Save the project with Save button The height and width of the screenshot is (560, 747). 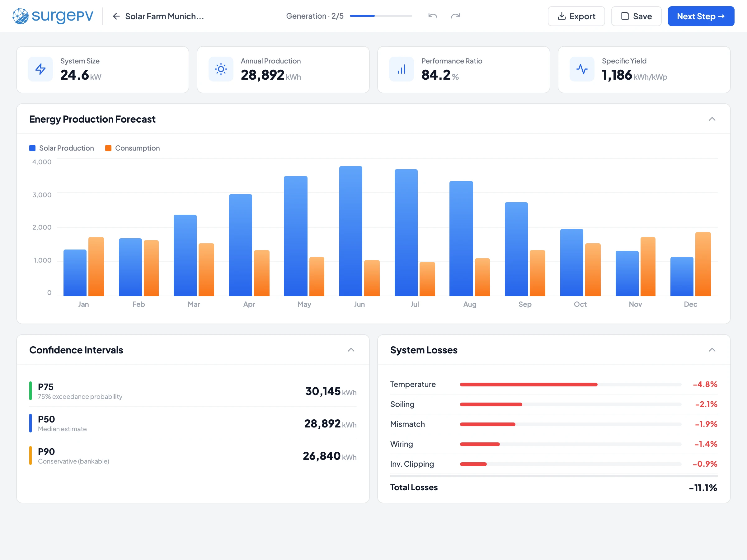pyautogui.click(x=636, y=16)
